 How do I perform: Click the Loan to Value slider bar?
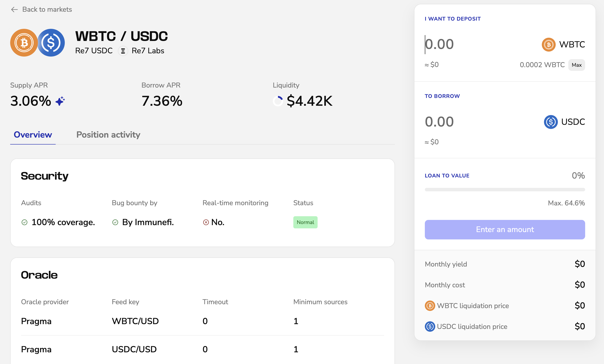pos(505,190)
